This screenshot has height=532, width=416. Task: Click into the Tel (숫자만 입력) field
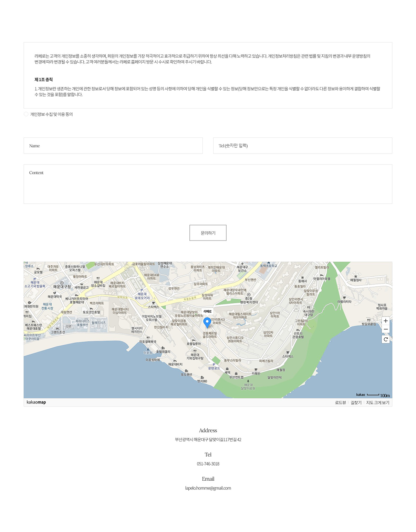(x=303, y=146)
